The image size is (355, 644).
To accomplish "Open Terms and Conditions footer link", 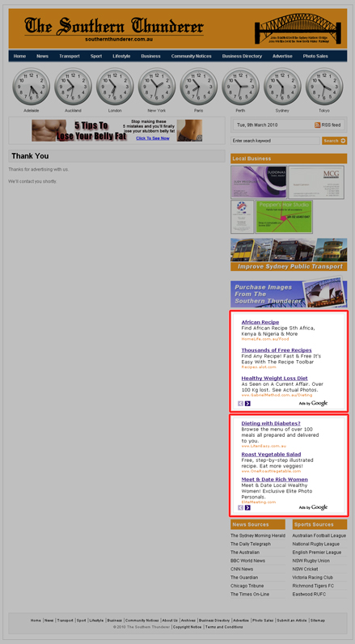I will point(224,627).
